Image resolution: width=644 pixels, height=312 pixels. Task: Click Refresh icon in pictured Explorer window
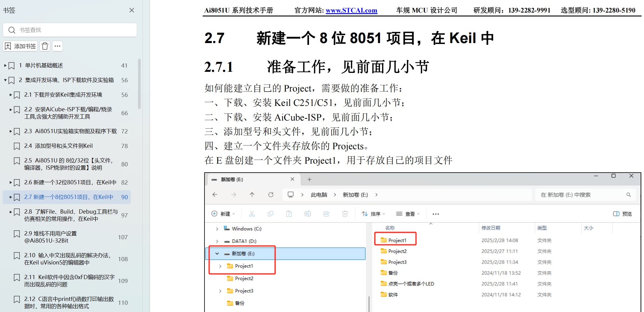(x=271, y=195)
